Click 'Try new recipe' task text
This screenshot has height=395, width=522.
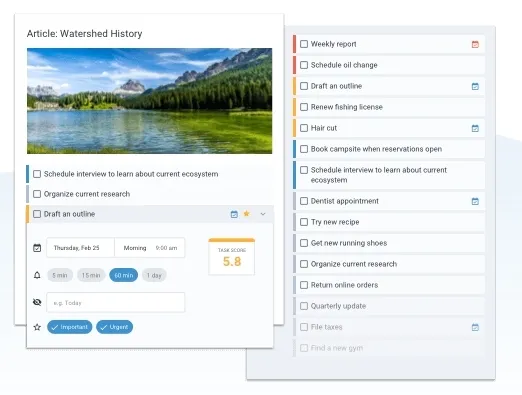pyautogui.click(x=335, y=222)
